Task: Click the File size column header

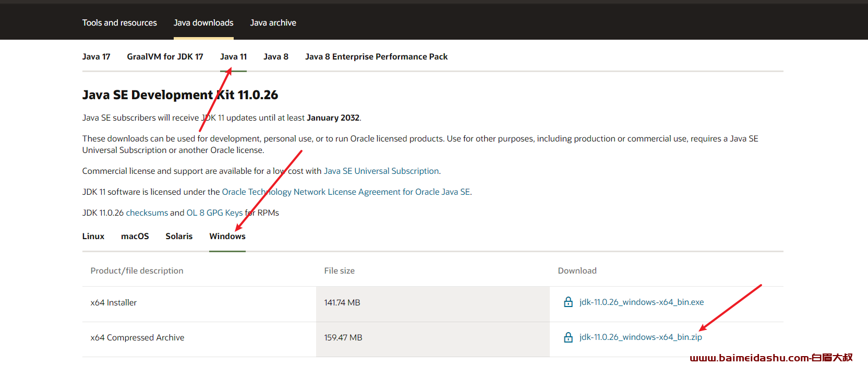Action: click(x=339, y=270)
